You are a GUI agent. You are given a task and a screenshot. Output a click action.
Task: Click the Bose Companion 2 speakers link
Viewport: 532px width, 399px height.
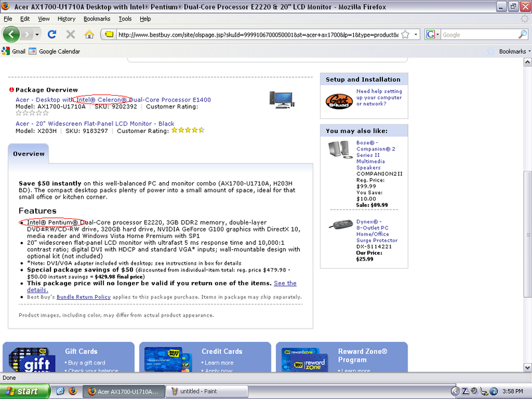tap(376, 155)
